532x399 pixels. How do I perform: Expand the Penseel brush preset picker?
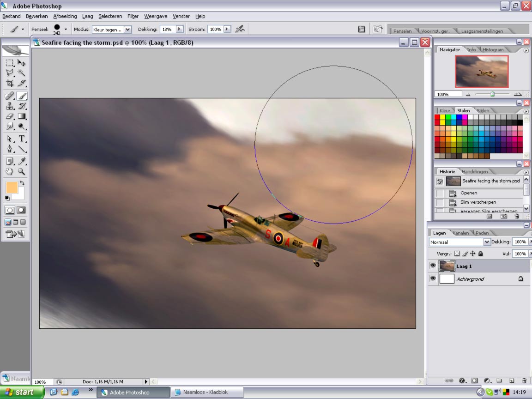point(66,29)
